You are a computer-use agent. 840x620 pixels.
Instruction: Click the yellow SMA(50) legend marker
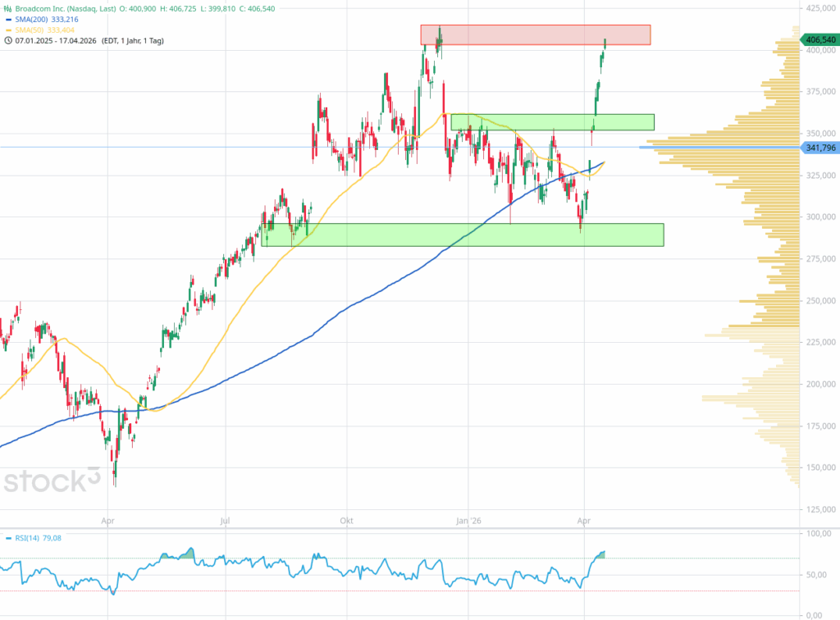pos(8,29)
